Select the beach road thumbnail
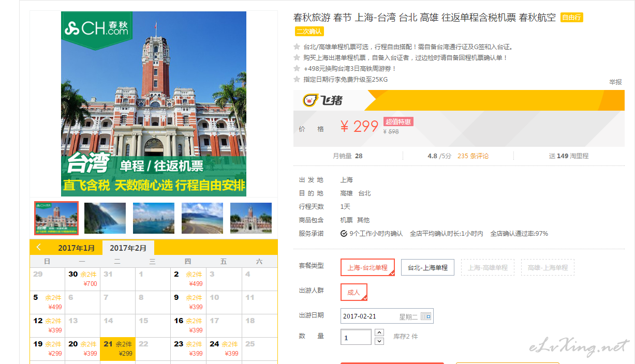635x364 pixels. click(202, 218)
